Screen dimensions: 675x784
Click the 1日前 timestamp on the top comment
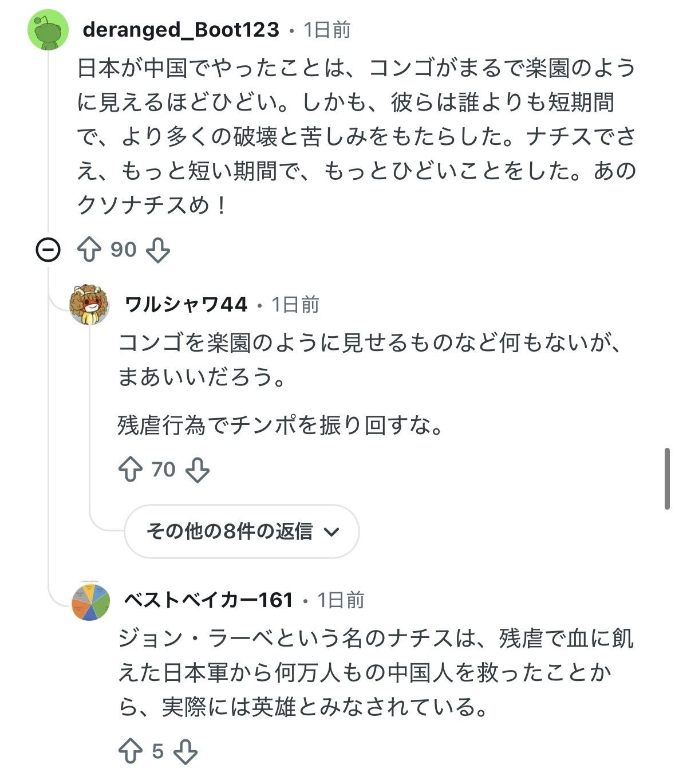pyautogui.click(x=327, y=30)
